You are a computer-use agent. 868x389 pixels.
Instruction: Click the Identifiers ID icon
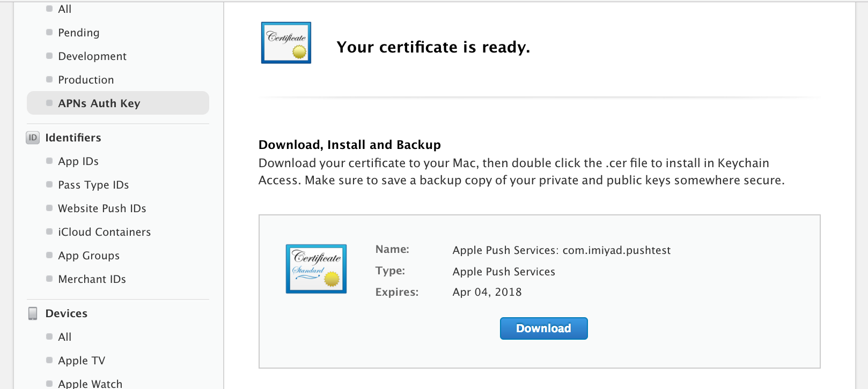coord(33,138)
